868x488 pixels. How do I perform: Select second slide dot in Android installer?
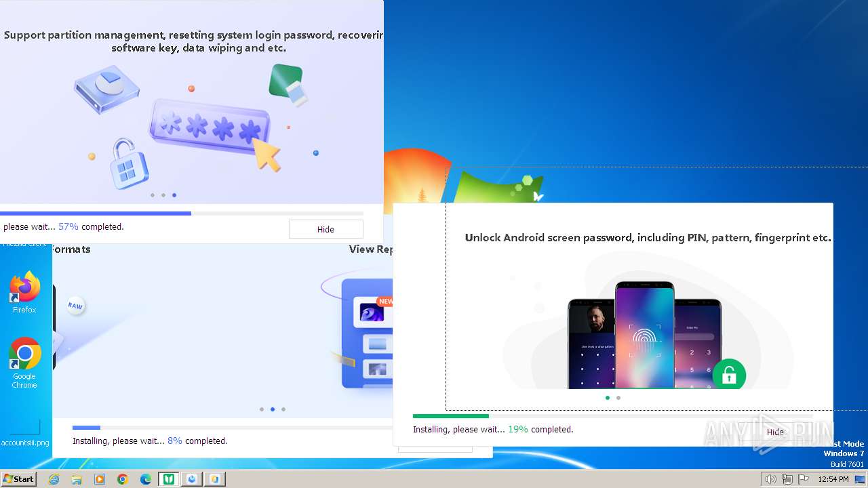618,398
